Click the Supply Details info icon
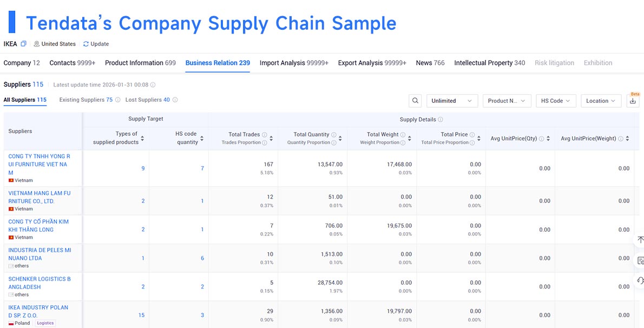 point(441,120)
